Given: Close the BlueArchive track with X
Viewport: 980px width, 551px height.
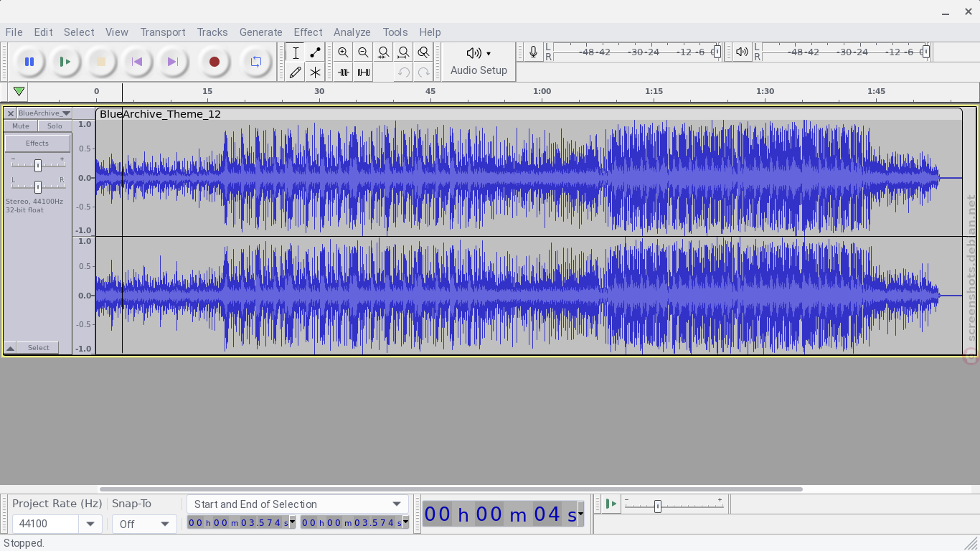Looking at the screenshot, I should click(x=10, y=113).
